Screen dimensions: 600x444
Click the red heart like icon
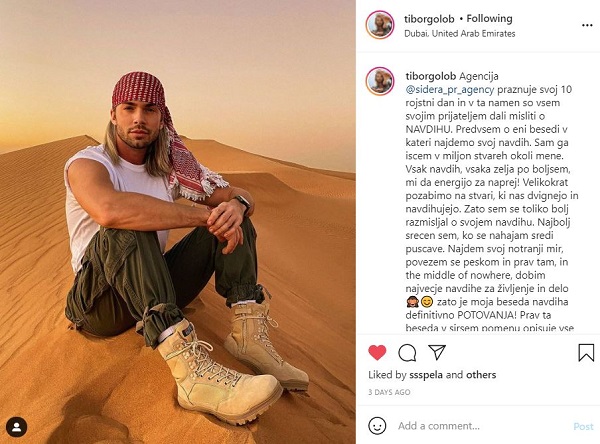[x=377, y=353]
